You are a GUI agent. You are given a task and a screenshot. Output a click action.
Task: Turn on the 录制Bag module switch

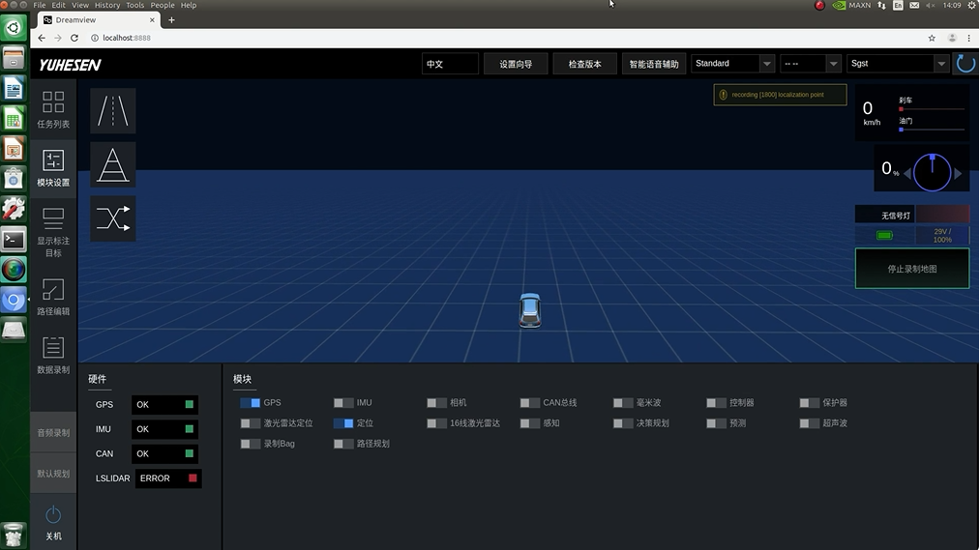(250, 444)
